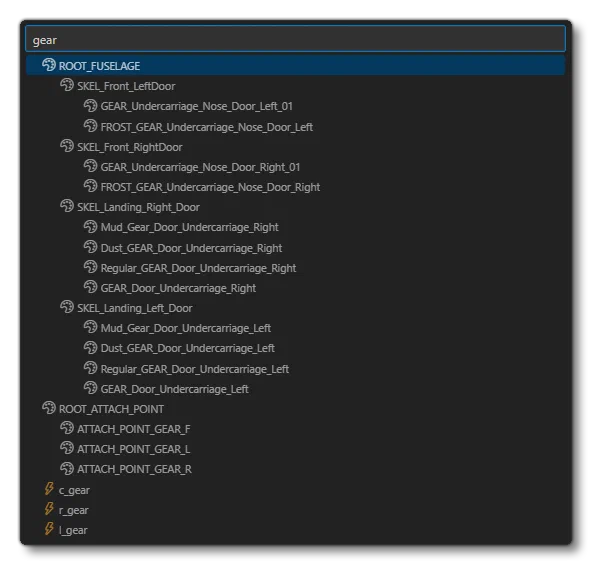Click the lightning bolt icon for r_gear

[49, 509]
